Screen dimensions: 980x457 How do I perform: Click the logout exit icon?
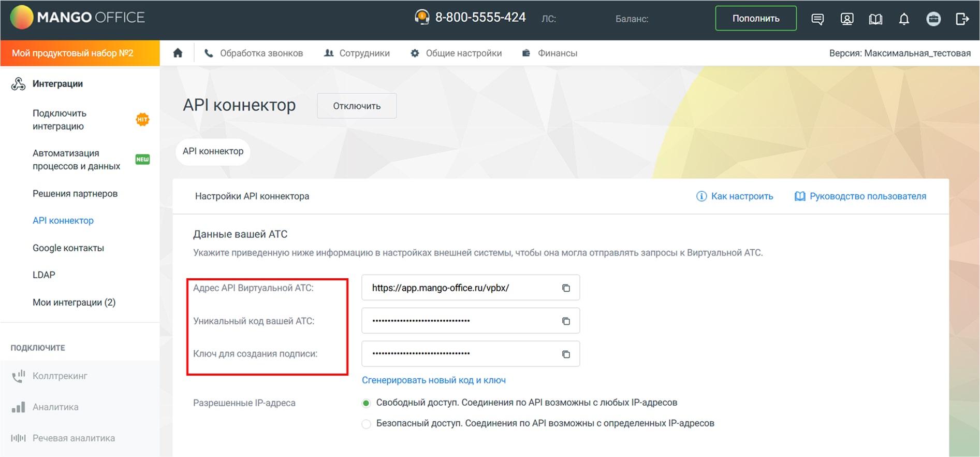pyautogui.click(x=962, y=19)
